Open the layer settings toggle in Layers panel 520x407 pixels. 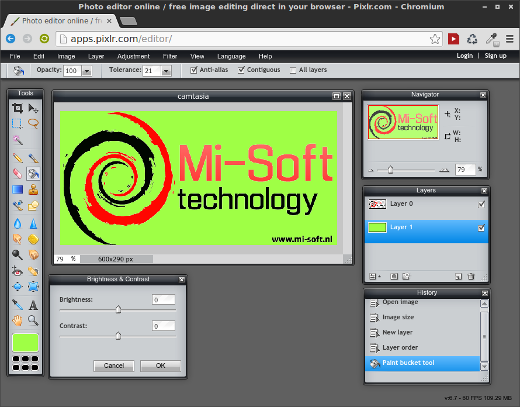coord(375,276)
